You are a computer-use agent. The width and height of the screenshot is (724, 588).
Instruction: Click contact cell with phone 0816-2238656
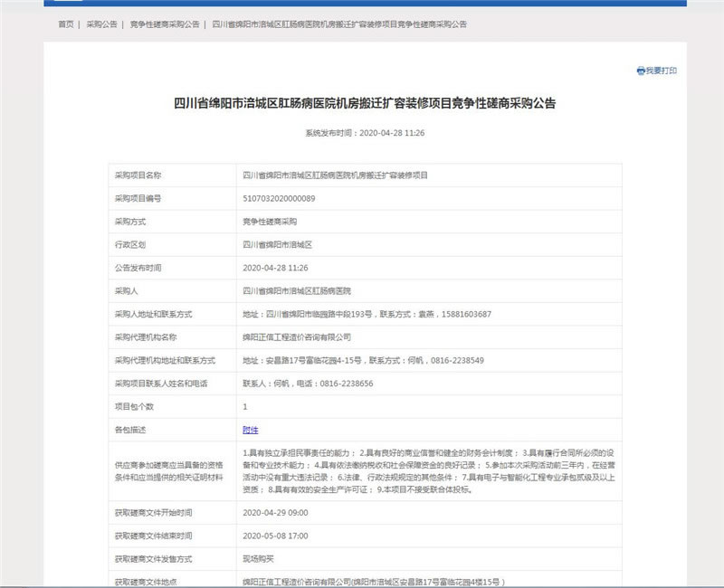click(308, 384)
